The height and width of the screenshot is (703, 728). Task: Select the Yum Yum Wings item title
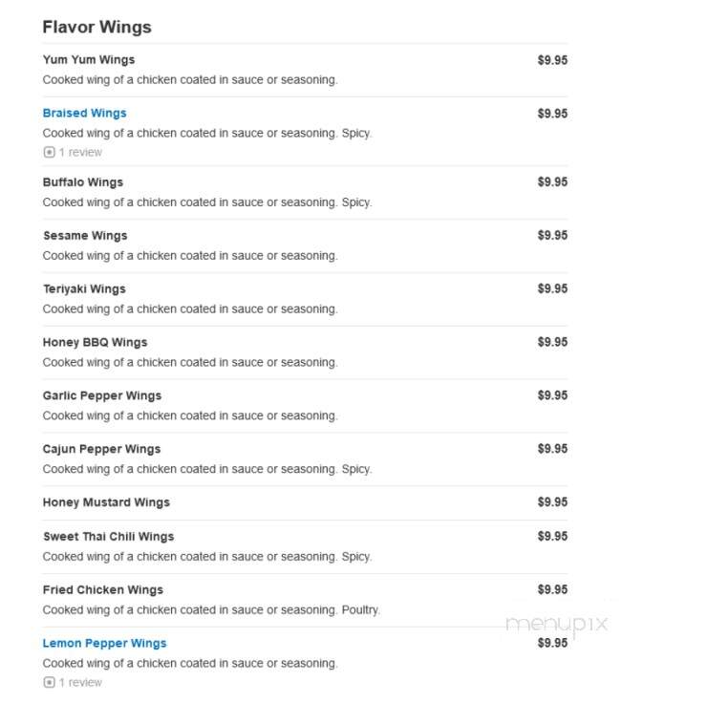[x=89, y=60]
